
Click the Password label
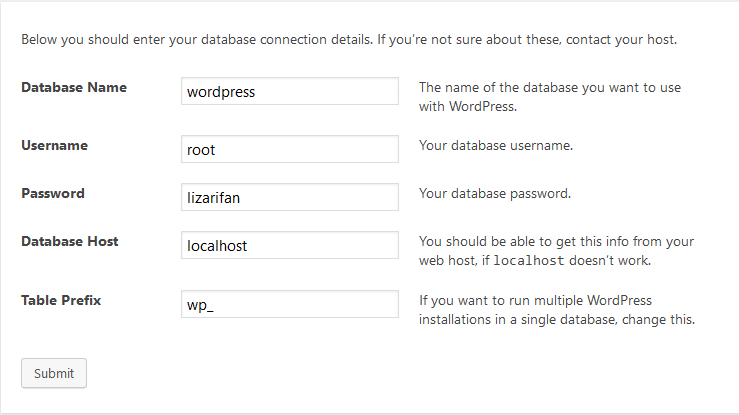[x=53, y=193]
